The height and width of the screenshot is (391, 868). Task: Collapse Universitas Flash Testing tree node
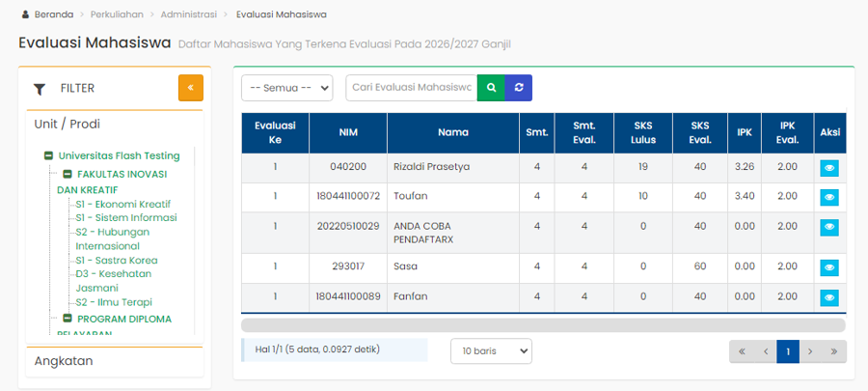pyautogui.click(x=48, y=155)
